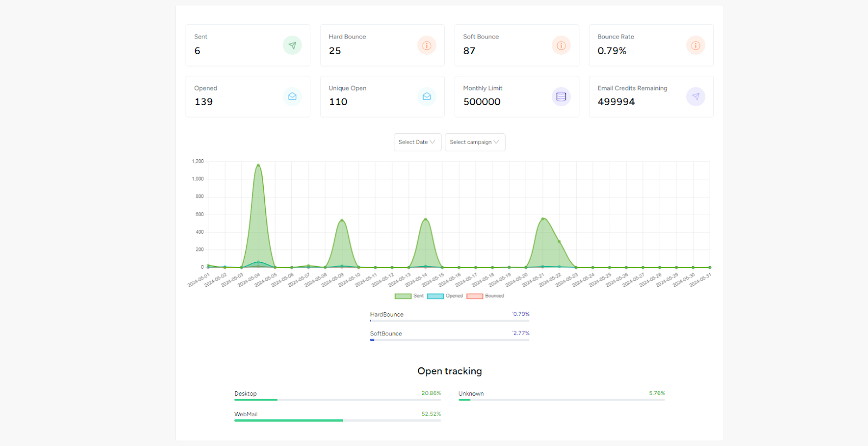868x446 pixels.
Task: Click the Opened value 139
Action: [203, 102]
